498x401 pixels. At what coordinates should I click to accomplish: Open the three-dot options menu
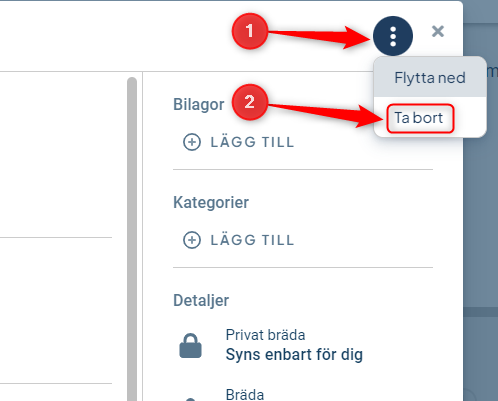(393, 36)
